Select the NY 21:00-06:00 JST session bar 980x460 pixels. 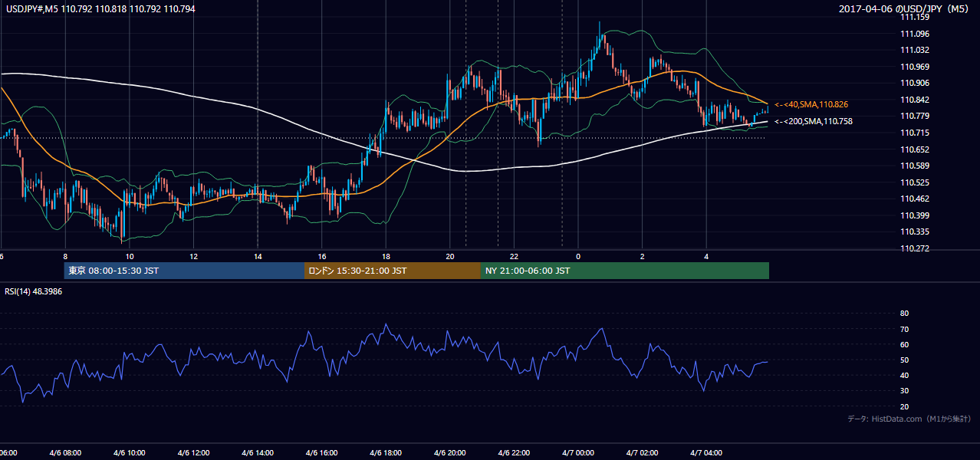click(624, 271)
